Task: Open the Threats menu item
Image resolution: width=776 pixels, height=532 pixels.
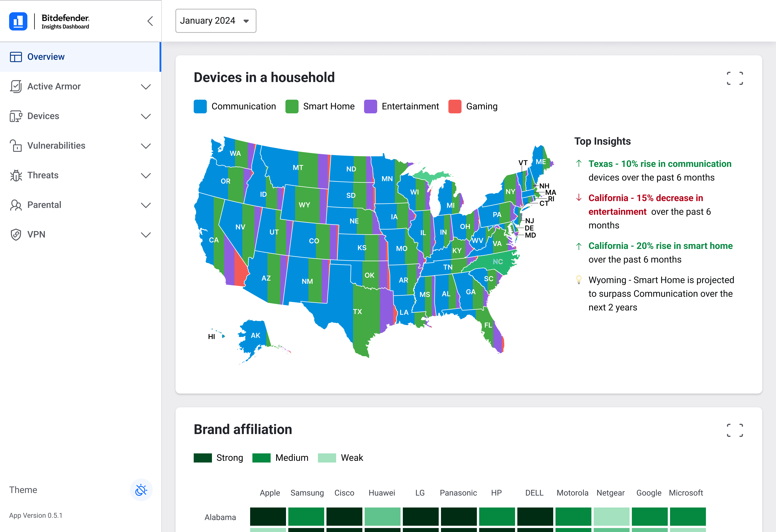Action: [81, 175]
